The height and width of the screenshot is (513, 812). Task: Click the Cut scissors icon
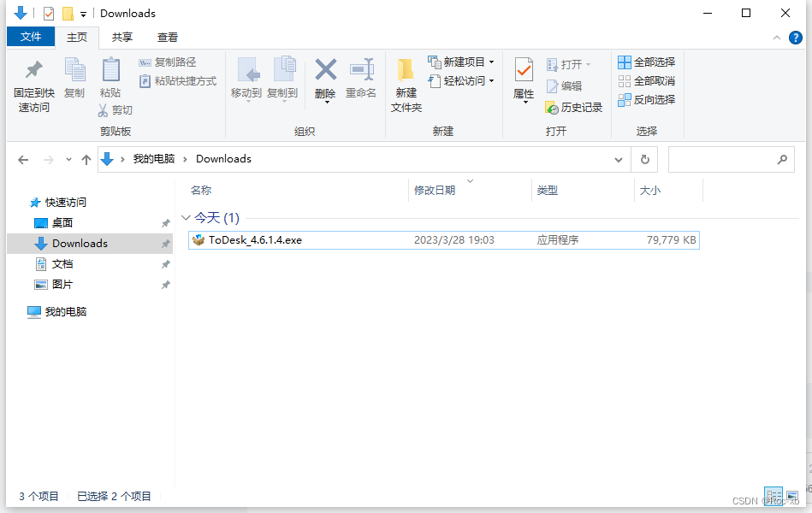pos(103,110)
